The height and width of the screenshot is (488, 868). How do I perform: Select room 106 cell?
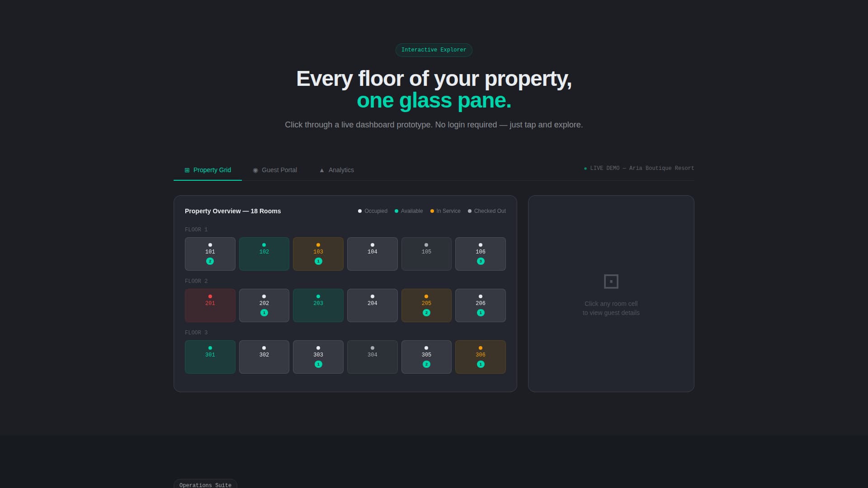pos(481,254)
